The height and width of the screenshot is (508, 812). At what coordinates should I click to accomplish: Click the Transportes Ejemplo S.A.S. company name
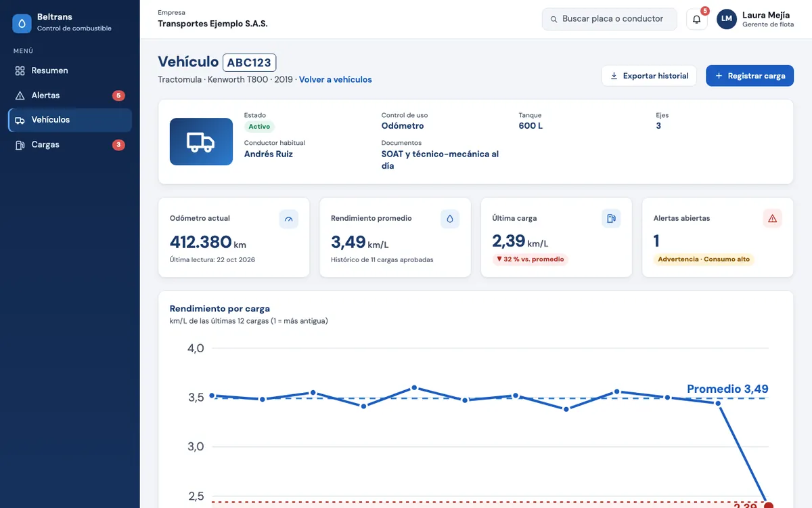point(212,24)
